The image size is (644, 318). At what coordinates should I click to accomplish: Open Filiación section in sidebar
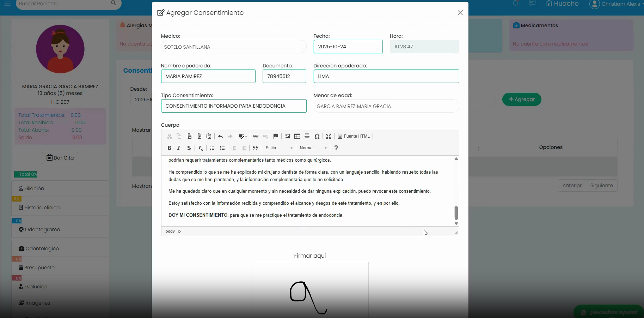click(x=60, y=188)
